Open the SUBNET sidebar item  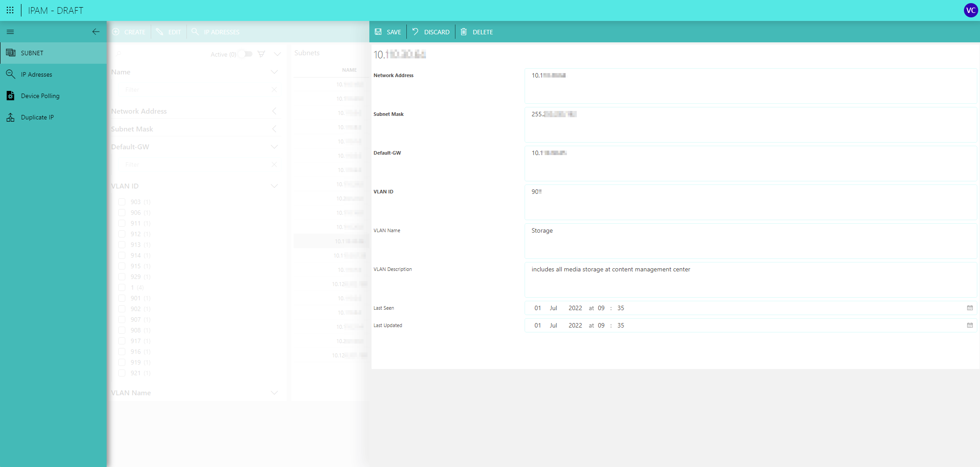pyautogui.click(x=54, y=53)
